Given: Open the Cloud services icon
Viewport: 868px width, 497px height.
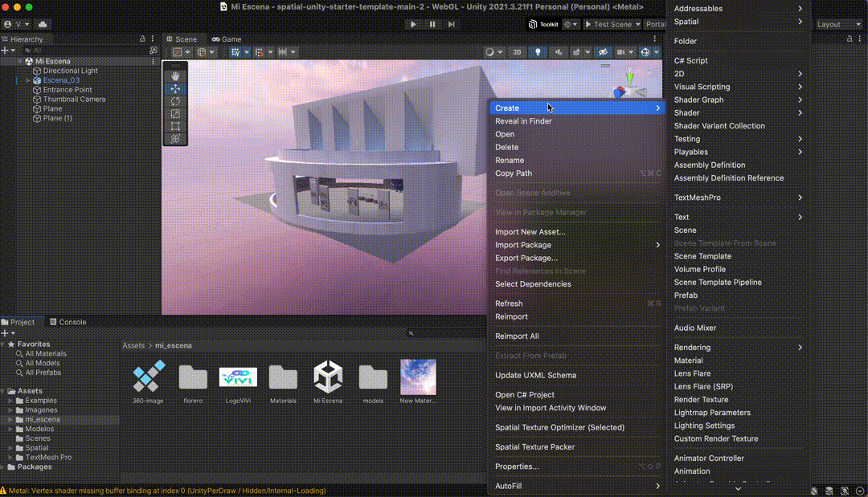Looking at the screenshot, I should (43, 24).
